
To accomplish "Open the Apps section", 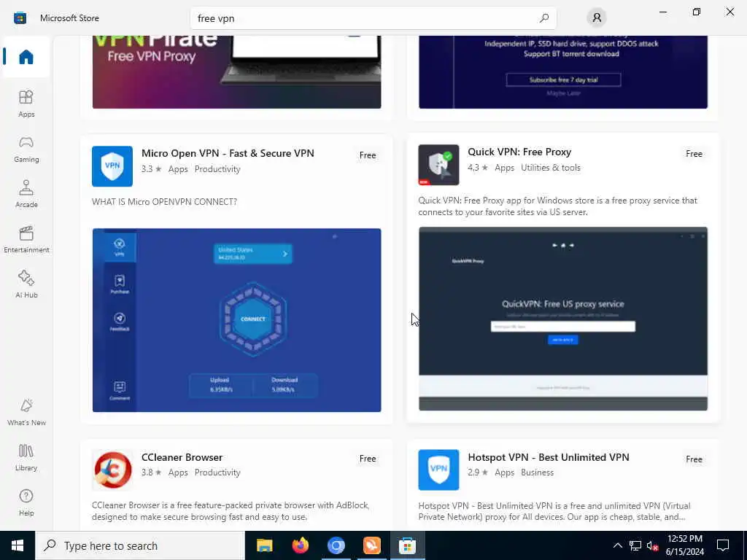I will click(26, 104).
